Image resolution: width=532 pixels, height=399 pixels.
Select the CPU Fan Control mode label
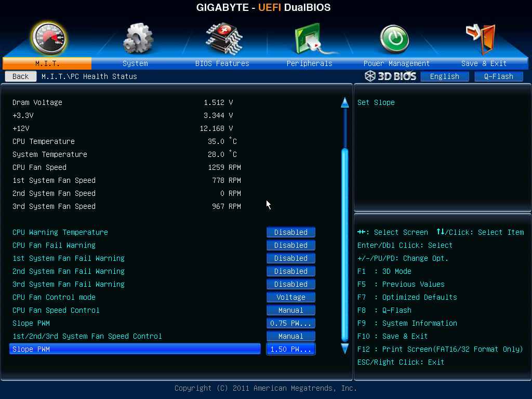pyautogui.click(x=54, y=297)
